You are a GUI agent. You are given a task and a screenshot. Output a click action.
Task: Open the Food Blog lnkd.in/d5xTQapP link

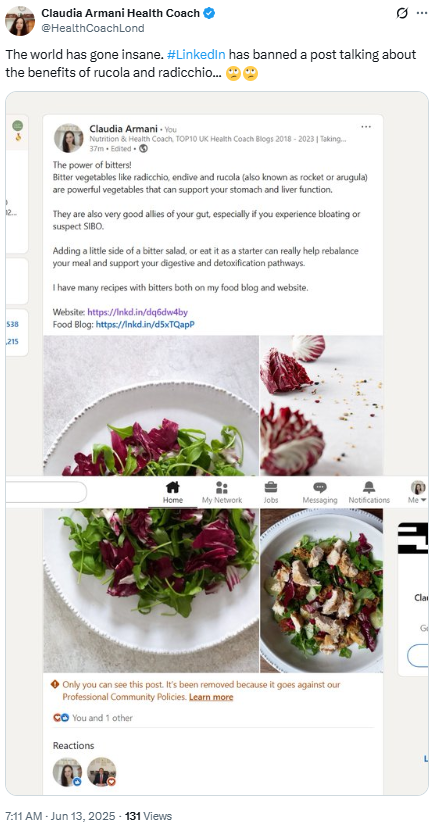point(145,324)
